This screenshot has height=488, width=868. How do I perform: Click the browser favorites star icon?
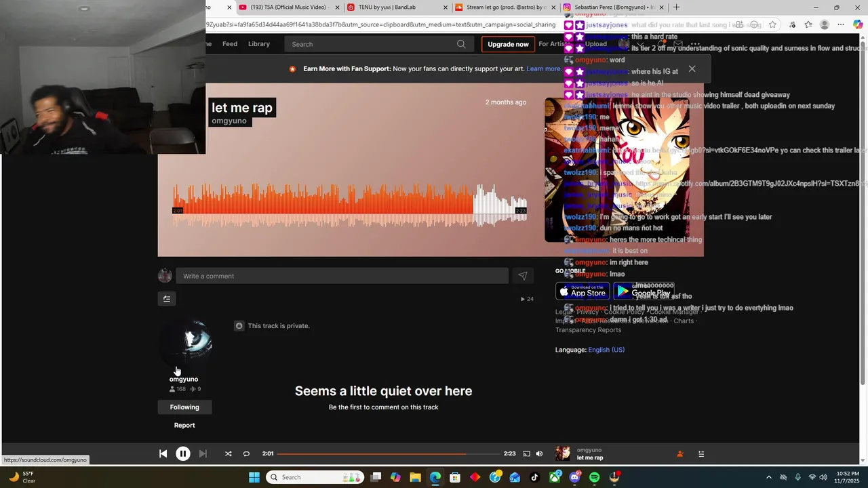click(x=772, y=25)
